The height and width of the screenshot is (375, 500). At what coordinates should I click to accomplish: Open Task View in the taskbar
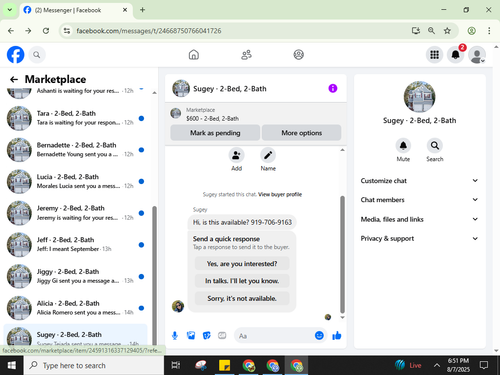[x=176, y=365]
